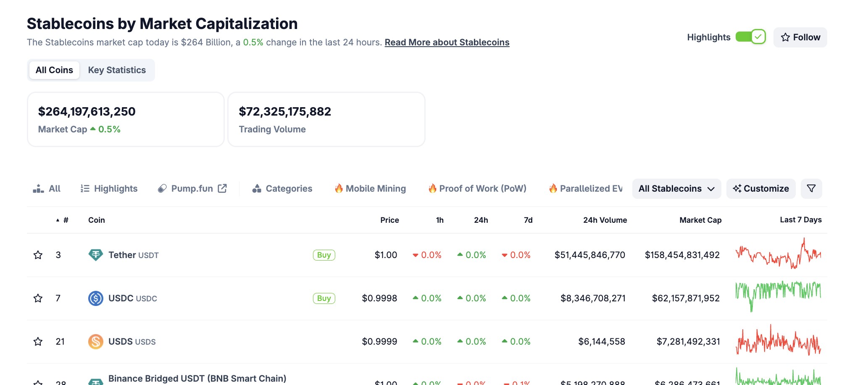868x385 pixels.
Task: Click Pump.fun external-link arrow icon
Action: pyautogui.click(x=222, y=188)
